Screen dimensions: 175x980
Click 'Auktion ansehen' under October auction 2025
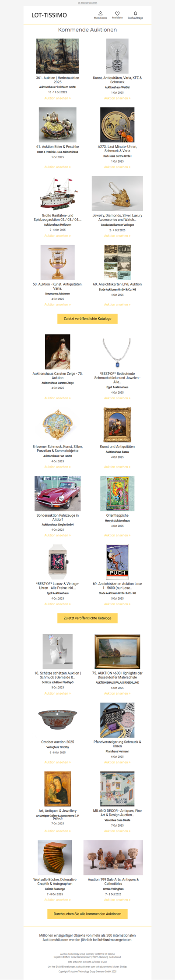pyautogui.click(x=58, y=762)
